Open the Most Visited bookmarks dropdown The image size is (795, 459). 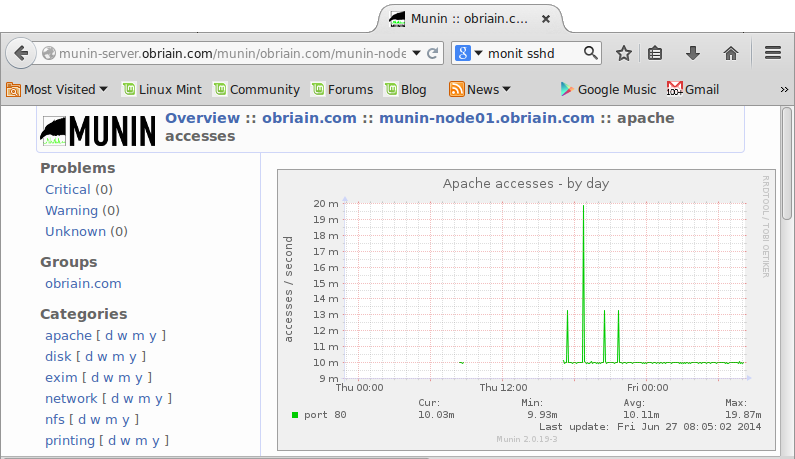coord(57,90)
